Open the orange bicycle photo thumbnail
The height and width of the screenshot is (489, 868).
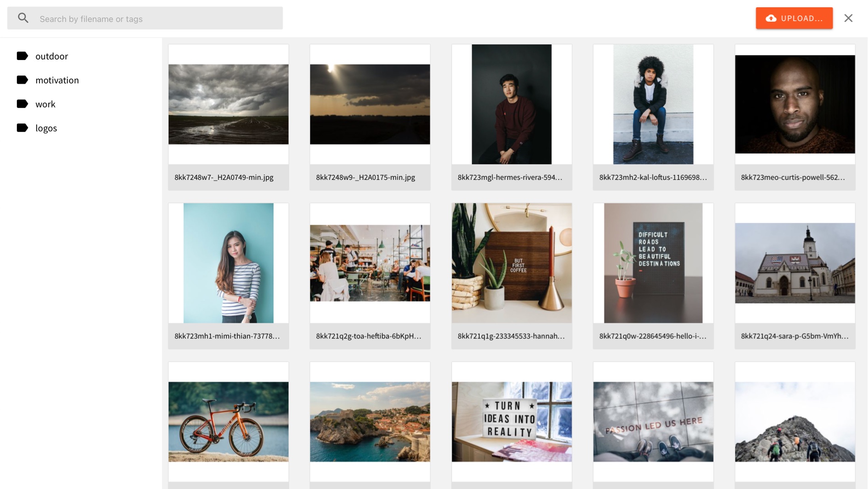pos(228,421)
